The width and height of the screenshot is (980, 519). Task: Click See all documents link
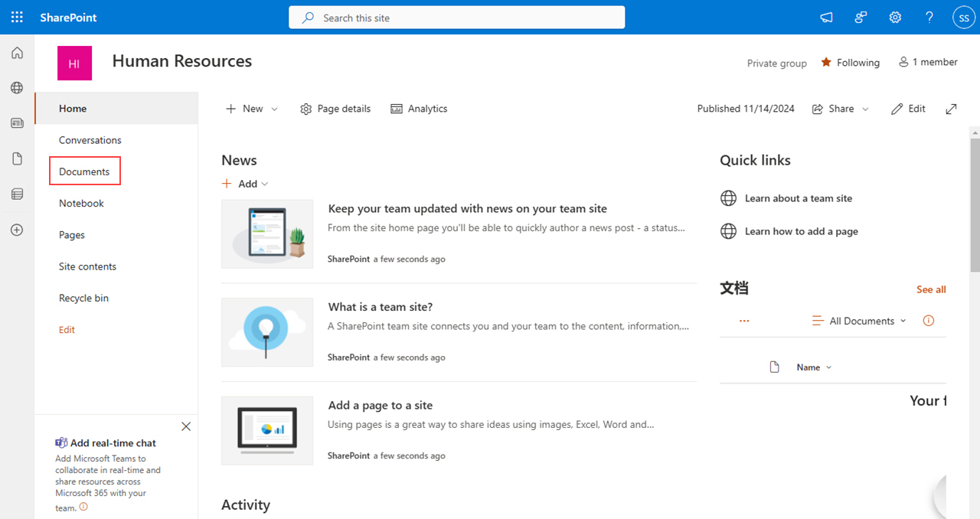931,289
